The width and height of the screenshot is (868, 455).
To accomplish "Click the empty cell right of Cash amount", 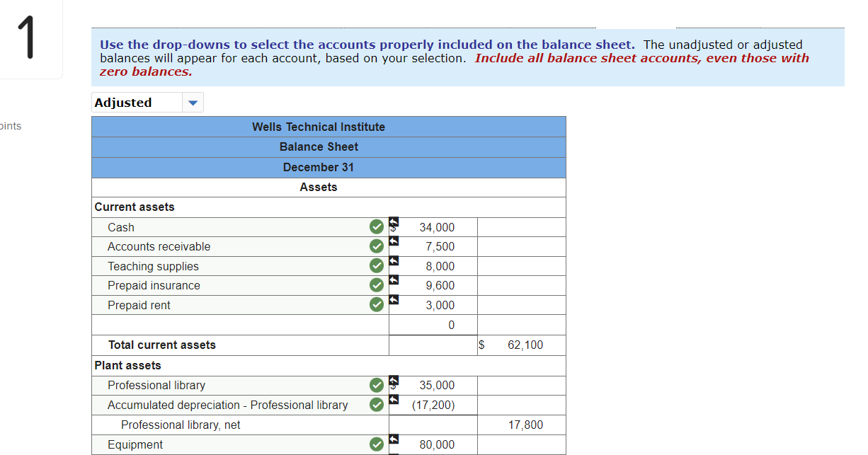I will point(521,226).
